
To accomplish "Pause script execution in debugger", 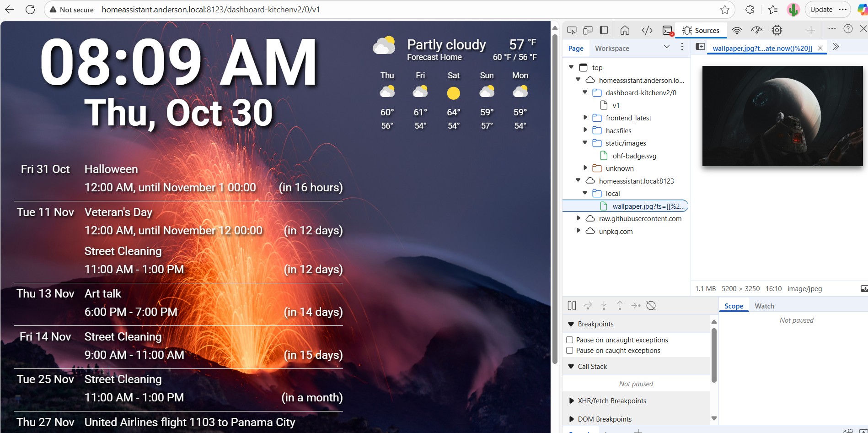I will 572,305.
